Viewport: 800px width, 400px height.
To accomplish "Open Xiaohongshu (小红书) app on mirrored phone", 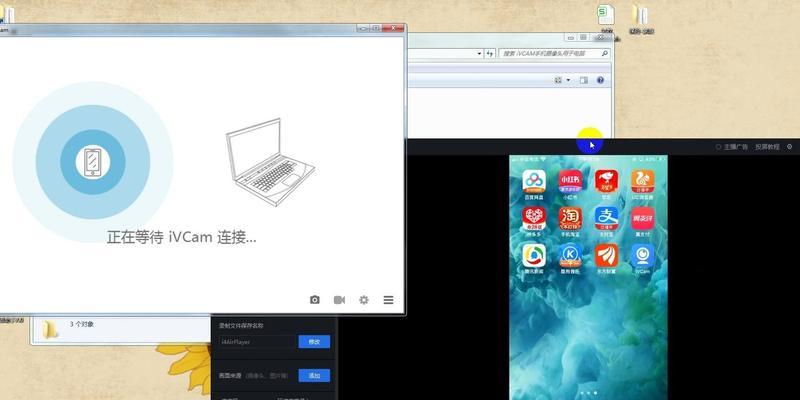I will pos(570,182).
